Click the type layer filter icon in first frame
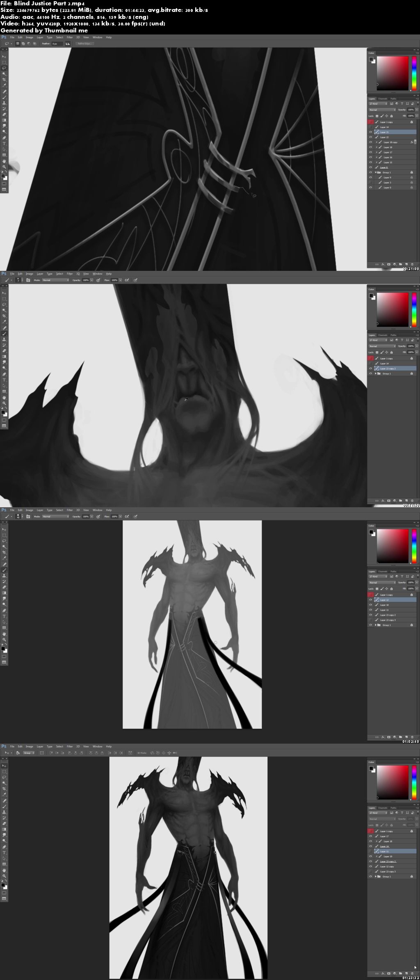 (402, 104)
